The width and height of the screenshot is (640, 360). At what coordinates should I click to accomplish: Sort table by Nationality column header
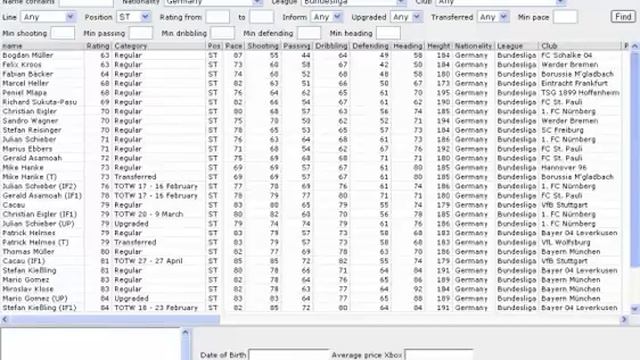(x=473, y=46)
